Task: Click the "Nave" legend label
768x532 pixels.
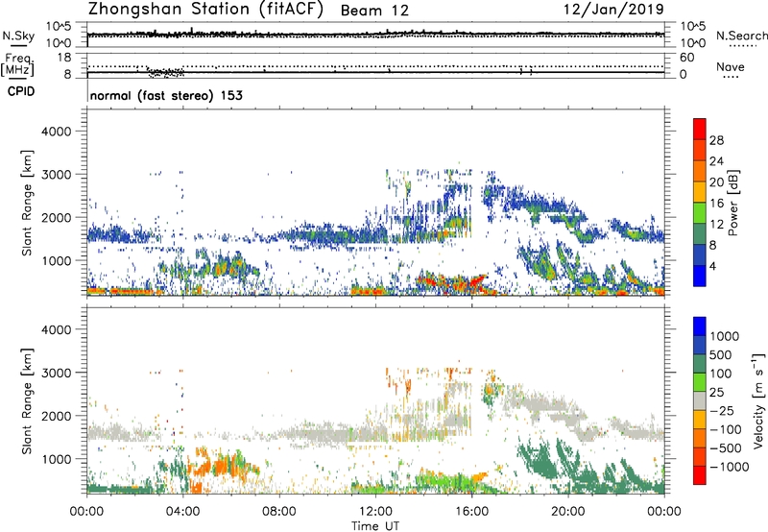Action: tap(731, 66)
